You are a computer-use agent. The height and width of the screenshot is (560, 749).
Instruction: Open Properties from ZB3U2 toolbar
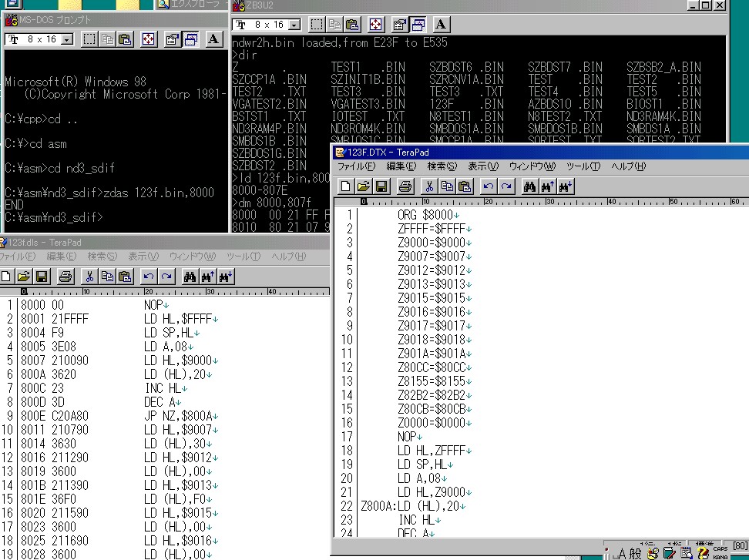[x=399, y=25]
